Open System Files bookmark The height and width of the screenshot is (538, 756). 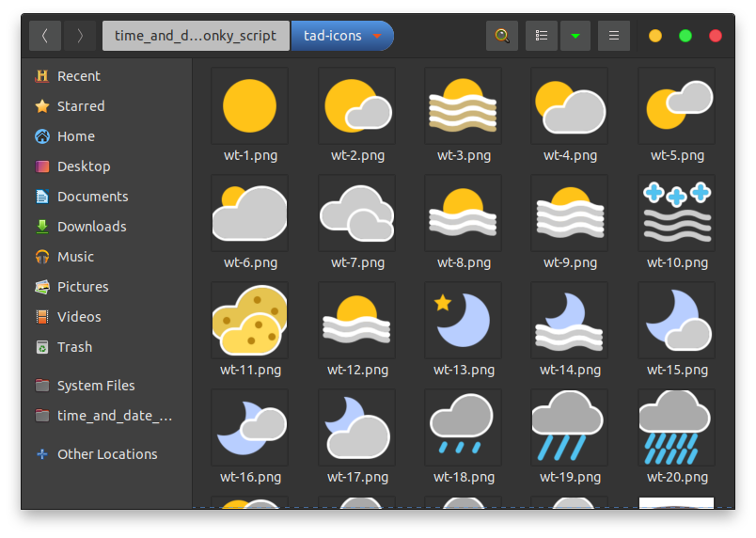106,386
